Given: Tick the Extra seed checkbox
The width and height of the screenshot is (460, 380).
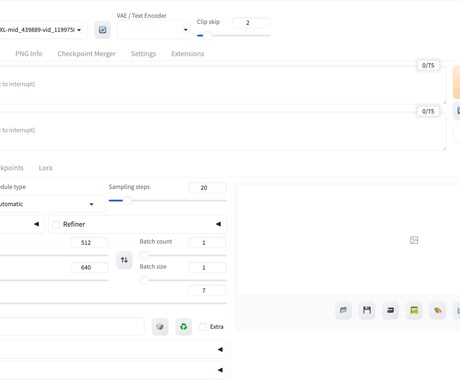Looking at the screenshot, I should tap(202, 327).
